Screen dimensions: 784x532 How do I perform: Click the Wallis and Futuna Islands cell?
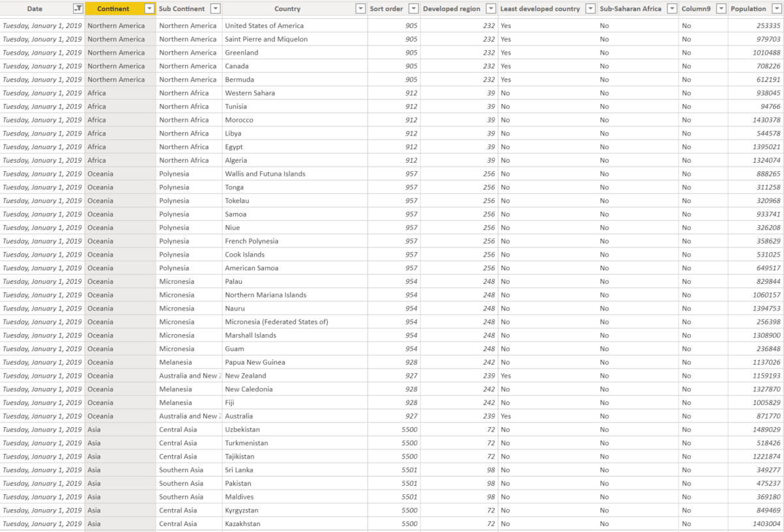295,174
